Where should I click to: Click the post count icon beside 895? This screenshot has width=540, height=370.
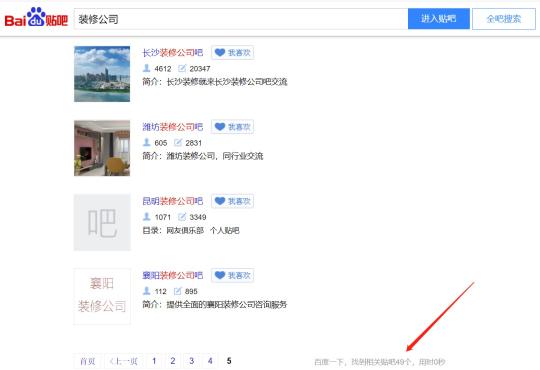click(177, 291)
